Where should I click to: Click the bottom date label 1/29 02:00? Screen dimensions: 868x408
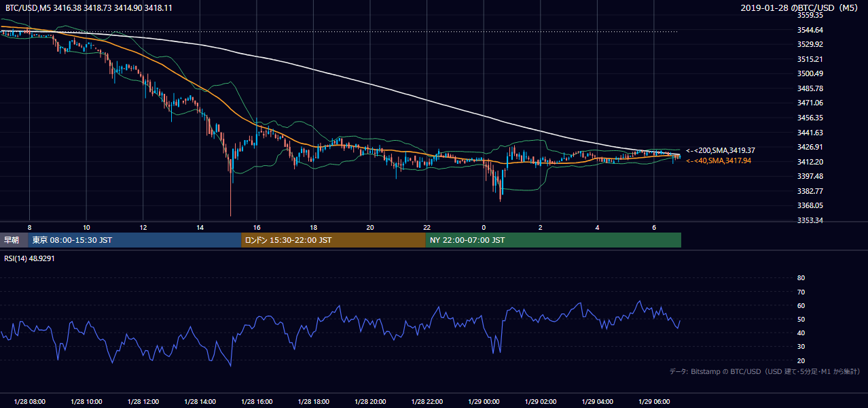[541, 402]
